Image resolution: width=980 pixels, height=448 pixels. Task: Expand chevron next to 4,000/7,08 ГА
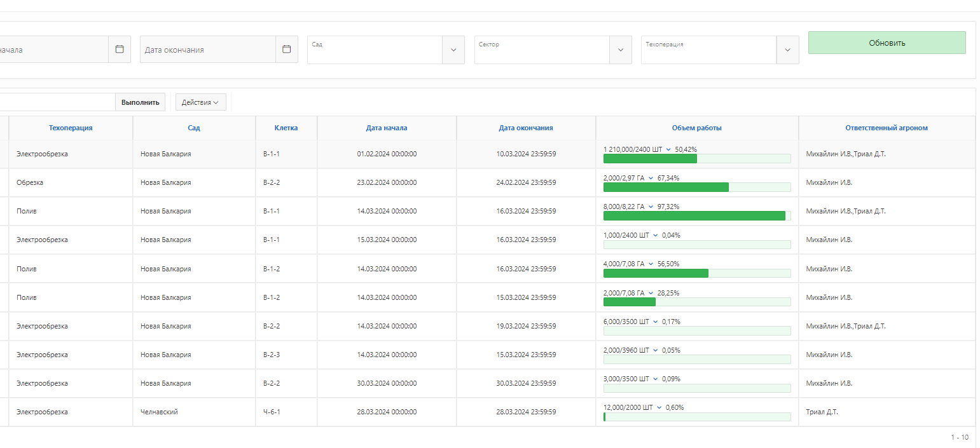pyautogui.click(x=651, y=264)
